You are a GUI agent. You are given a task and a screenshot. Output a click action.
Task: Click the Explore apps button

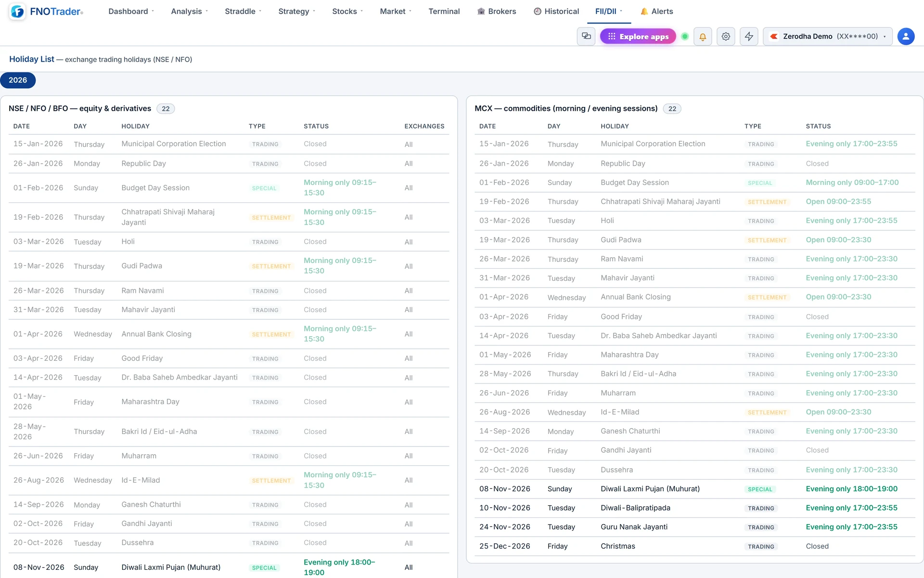(x=638, y=36)
